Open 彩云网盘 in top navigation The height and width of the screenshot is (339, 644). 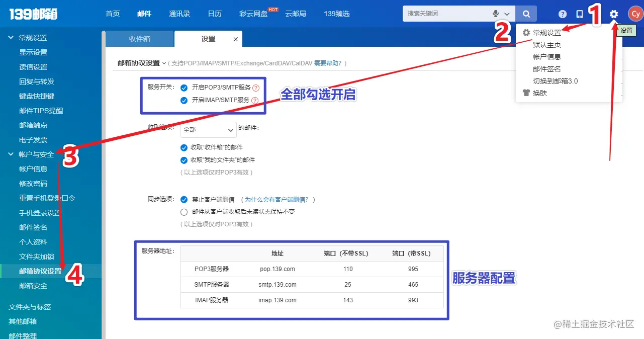pos(253,14)
